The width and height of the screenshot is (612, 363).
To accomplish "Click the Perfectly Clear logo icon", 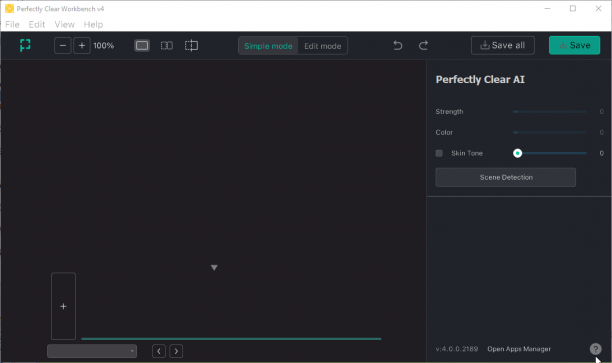I will coord(25,45).
